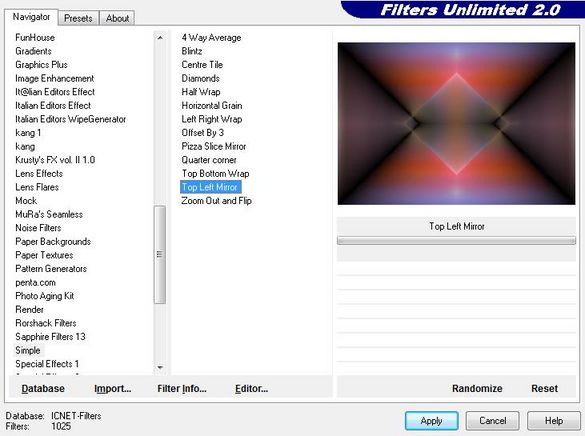This screenshot has height=436, width=585.
Task: Select Graphics Plus category
Action: [41, 65]
